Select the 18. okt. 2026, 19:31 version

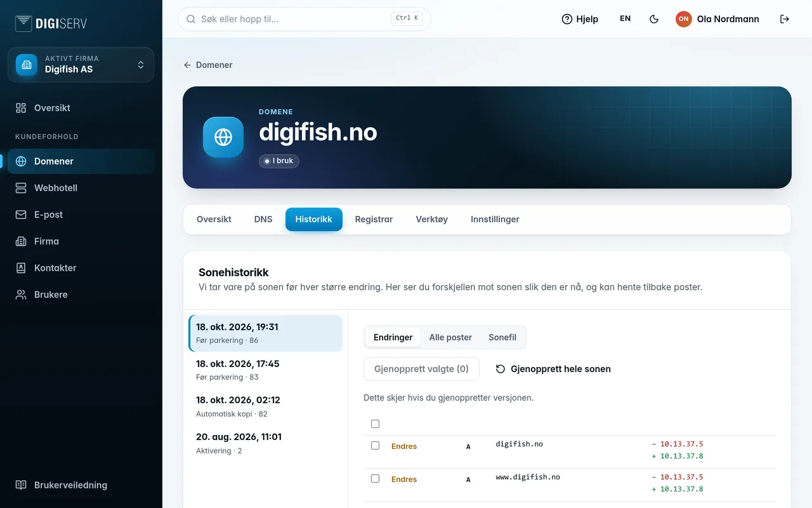(266, 333)
